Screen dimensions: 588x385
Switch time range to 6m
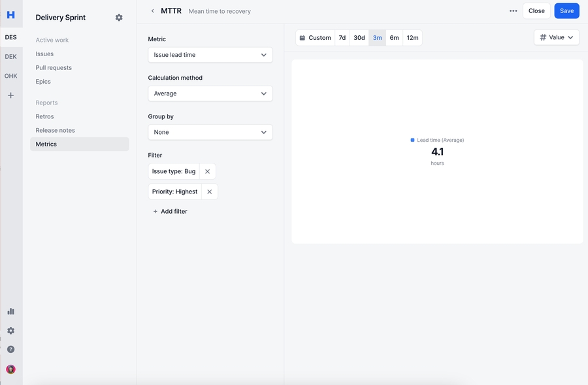click(394, 38)
